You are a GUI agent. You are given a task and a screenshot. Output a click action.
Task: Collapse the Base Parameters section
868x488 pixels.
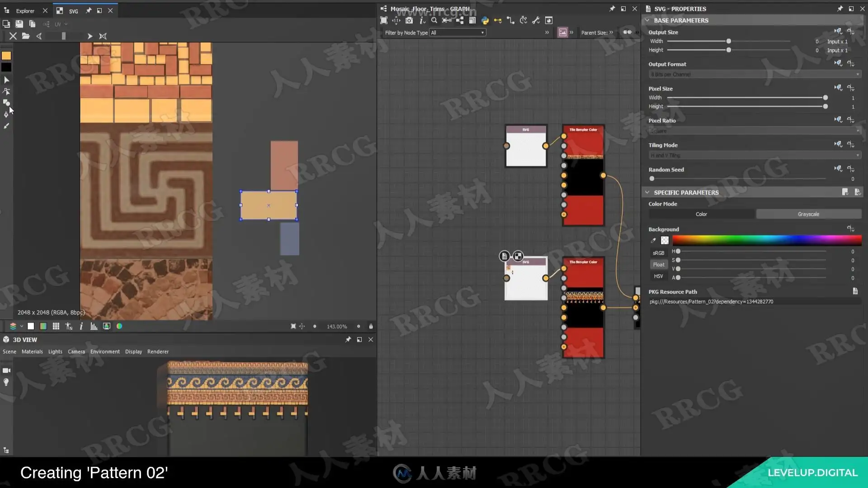point(647,20)
